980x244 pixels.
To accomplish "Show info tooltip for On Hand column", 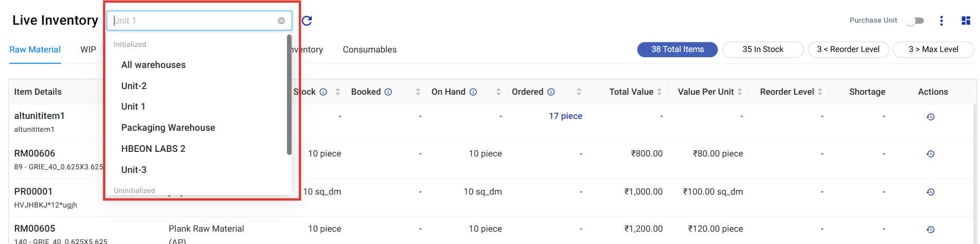I will click(x=473, y=92).
